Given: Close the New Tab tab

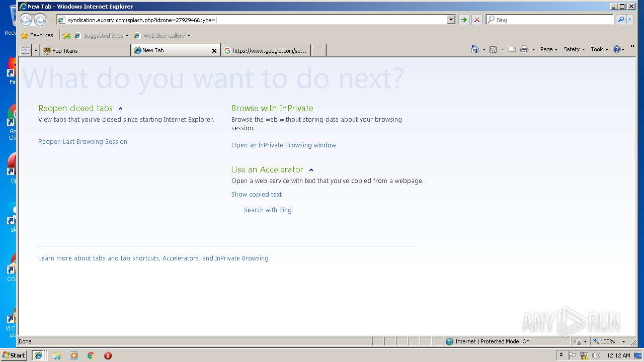Looking at the screenshot, I should tap(214, 51).
